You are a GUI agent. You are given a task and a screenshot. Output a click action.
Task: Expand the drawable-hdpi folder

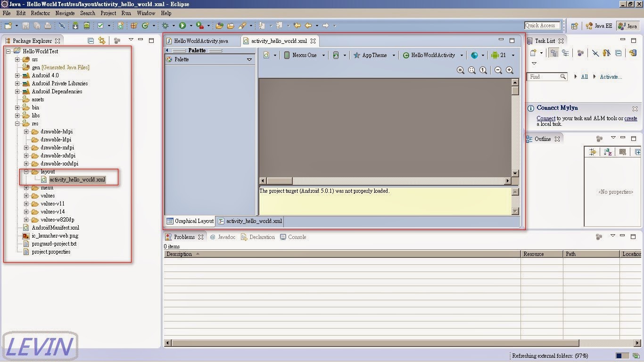26,132
